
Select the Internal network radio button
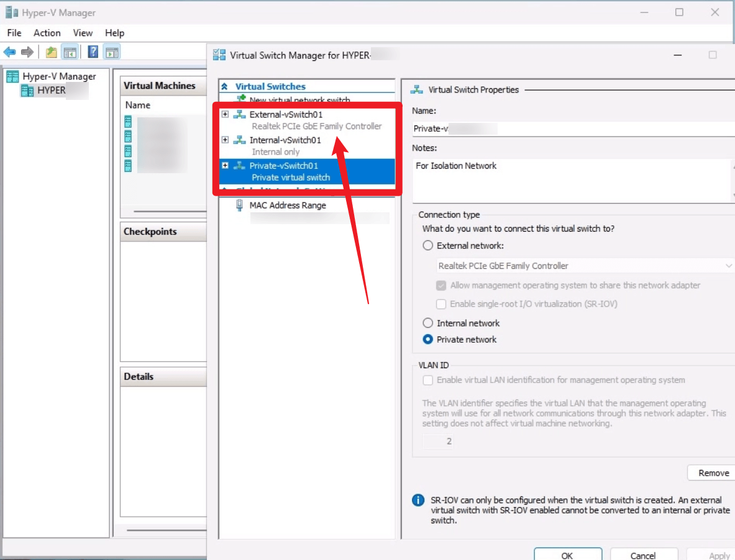tap(427, 323)
